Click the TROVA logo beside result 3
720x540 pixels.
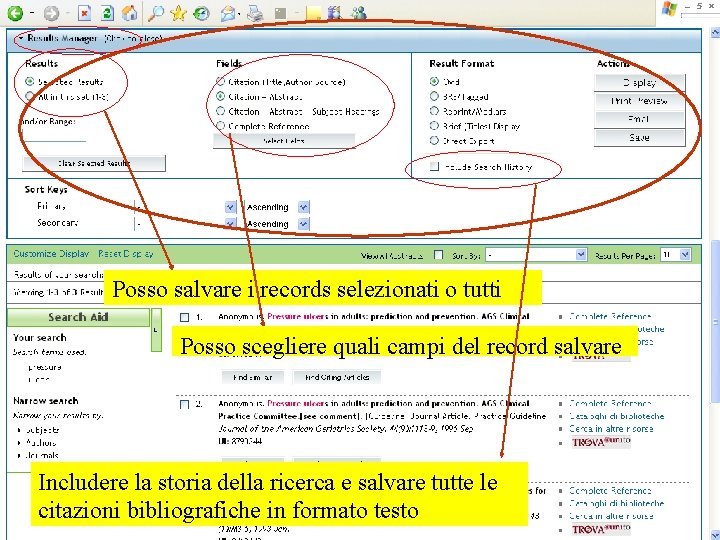coord(602,529)
